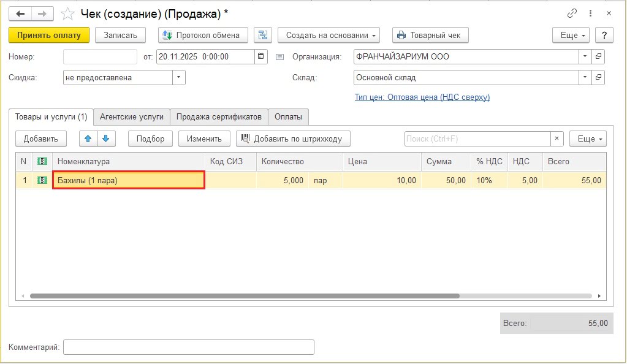Open the Создать на основании menu
The height and width of the screenshot is (364, 627).
[329, 35]
